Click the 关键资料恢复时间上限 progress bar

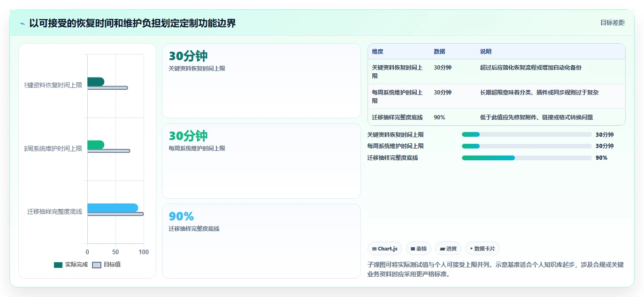pos(527,134)
